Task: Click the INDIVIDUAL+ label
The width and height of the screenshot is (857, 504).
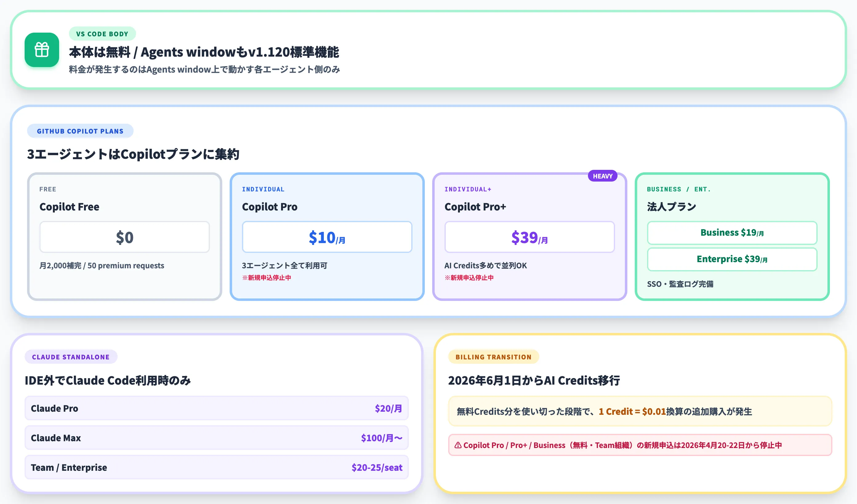Action: [x=468, y=189]
